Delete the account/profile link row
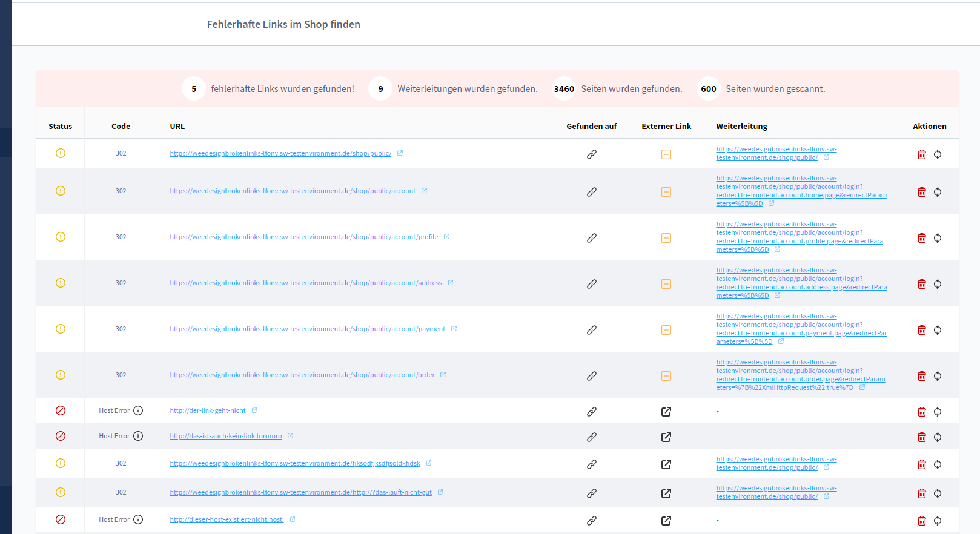Screen dimensions: 980x534 click(922, 238)
